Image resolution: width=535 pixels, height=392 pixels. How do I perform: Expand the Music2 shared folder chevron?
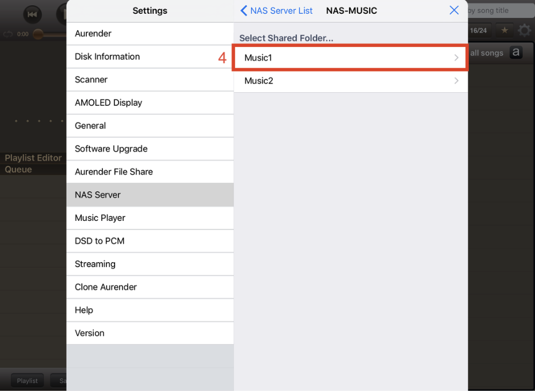point(456,81)
